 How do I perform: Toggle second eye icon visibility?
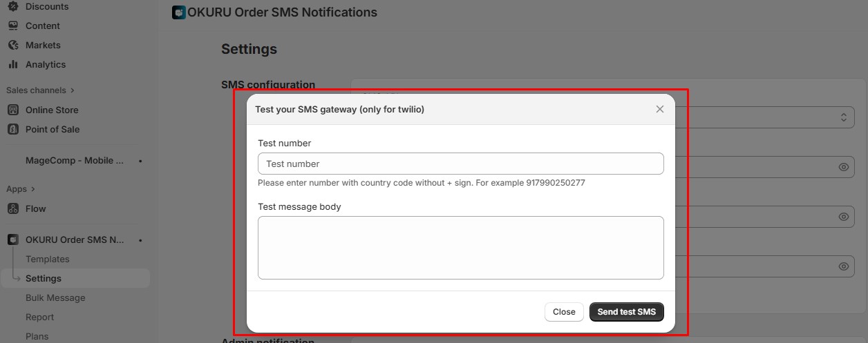843,217
